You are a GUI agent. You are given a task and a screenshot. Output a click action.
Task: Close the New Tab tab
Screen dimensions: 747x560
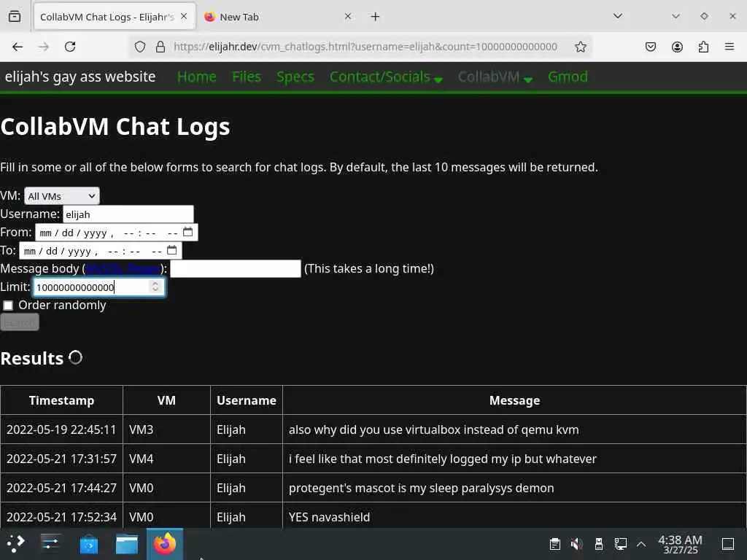pos(348,16)
